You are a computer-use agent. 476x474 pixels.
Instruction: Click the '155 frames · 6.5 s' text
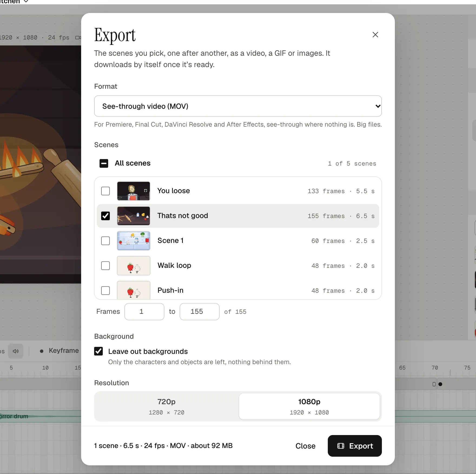point(341,216)
